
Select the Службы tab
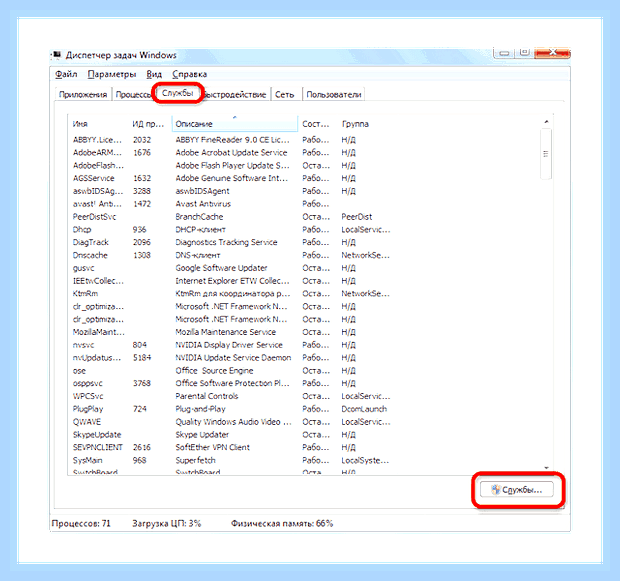tap(178, 93)
